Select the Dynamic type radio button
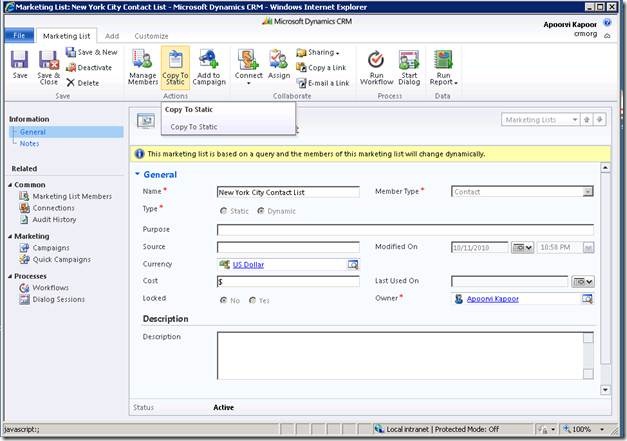The image size is (627, 441). tap(262, 211)
